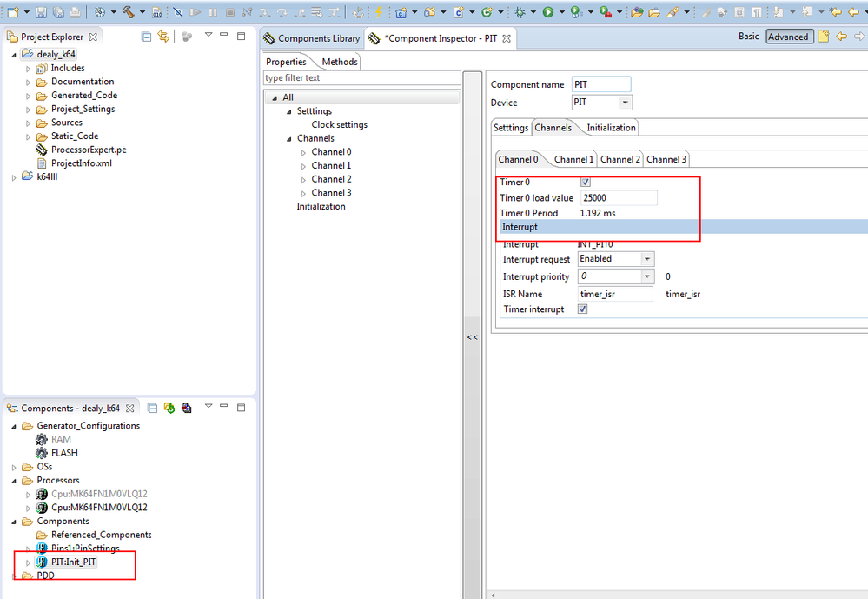Click the Debug bug icon
868x599 pixels.
[520, 11]
